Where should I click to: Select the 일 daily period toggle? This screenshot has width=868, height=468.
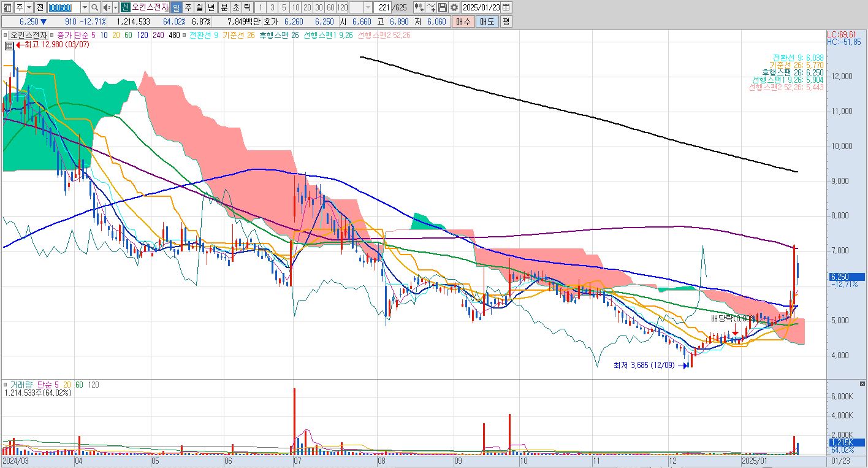(x=176, y=7)
